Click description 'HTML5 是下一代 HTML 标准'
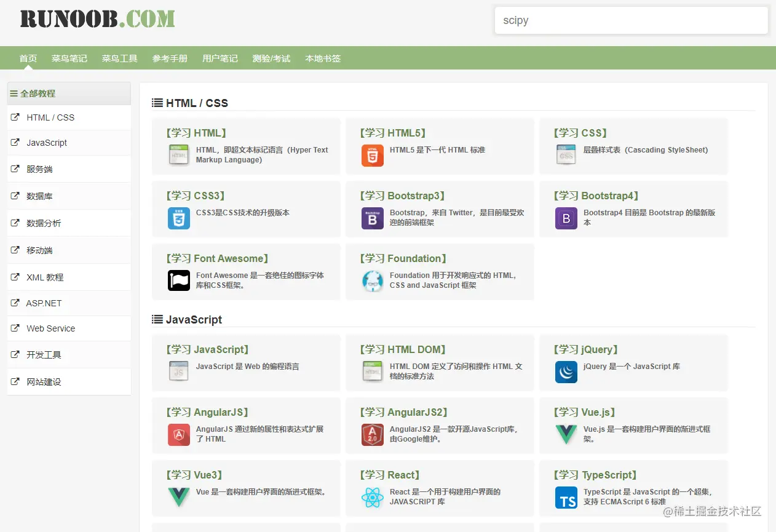This screenshot has width=776, height=532. (437, 149)
